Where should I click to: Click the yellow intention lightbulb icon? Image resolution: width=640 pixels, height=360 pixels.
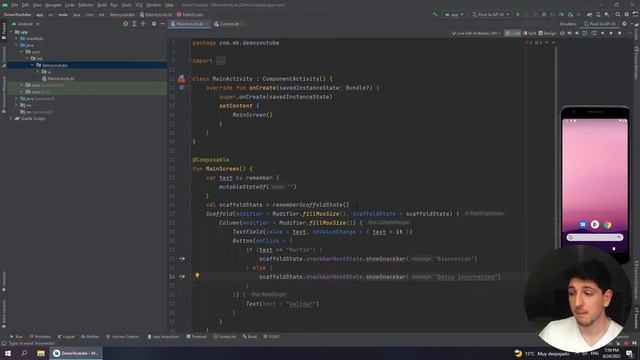click(197, 276)
